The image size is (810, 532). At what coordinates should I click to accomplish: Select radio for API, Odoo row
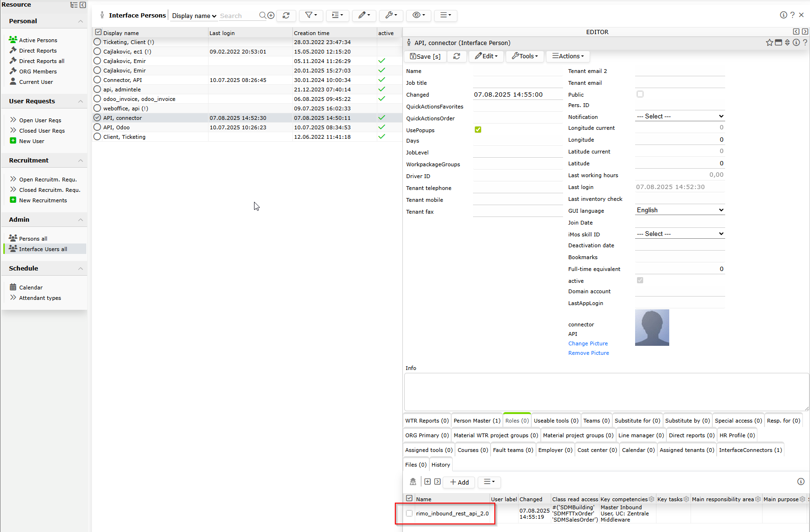[97, 127]
